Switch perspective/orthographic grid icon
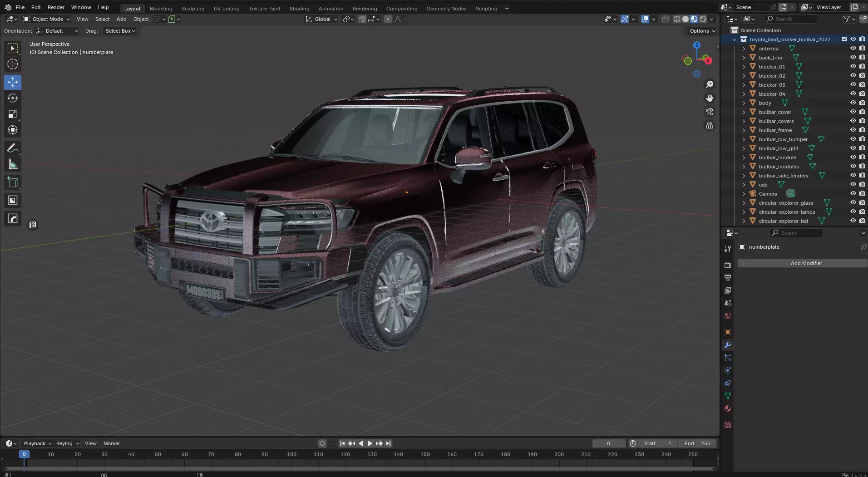This screenshot has height=477, width=868. [710, 126]
